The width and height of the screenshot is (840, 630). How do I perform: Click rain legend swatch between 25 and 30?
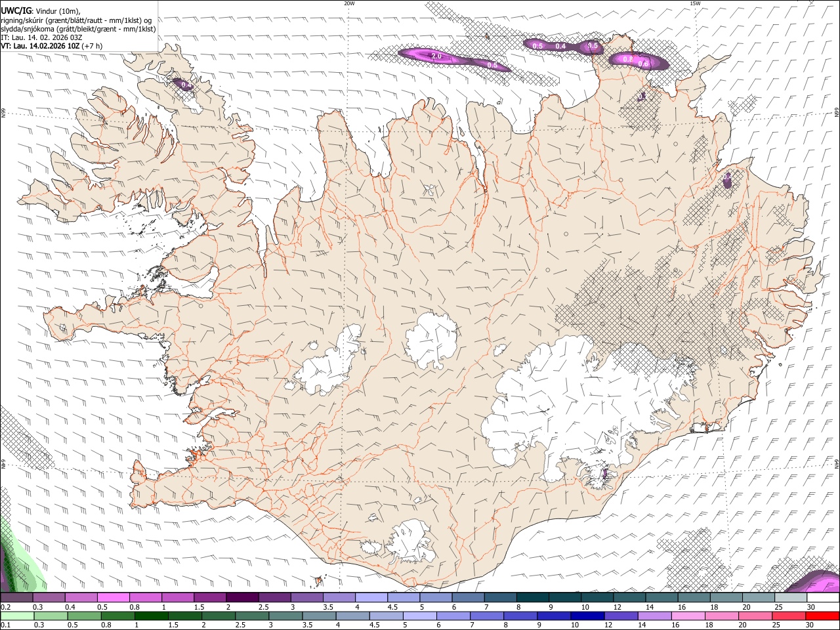(789, 616)
